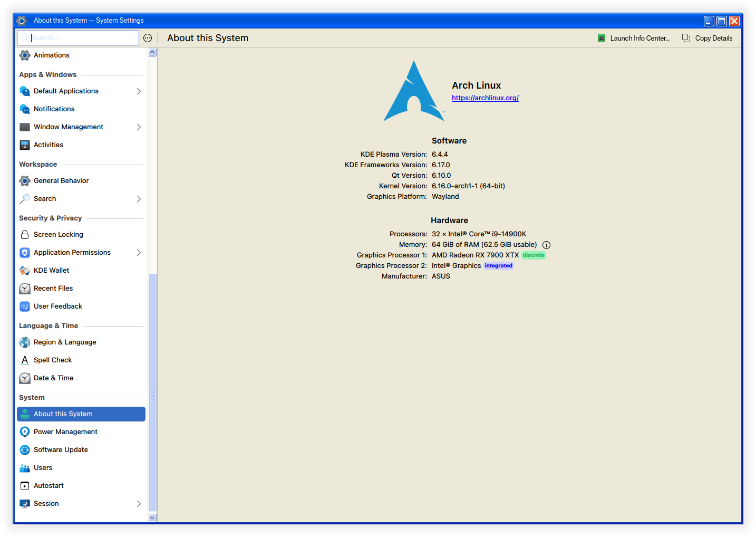756x537 pixels.
Task: Click the KDE Frameworks Version value 6.17.0
Action: tap(441, 165)
